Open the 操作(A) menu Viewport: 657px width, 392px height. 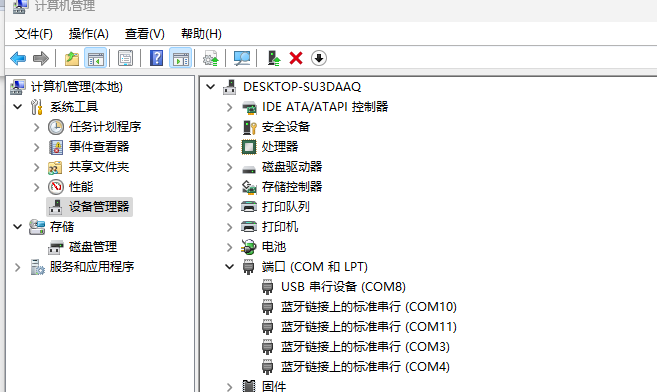(x=88, y=34)
